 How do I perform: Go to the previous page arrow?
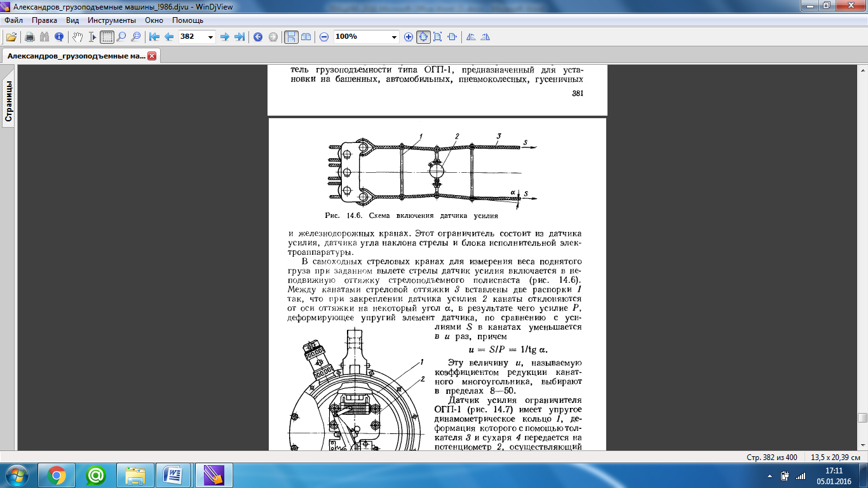(x=169, y=37)
